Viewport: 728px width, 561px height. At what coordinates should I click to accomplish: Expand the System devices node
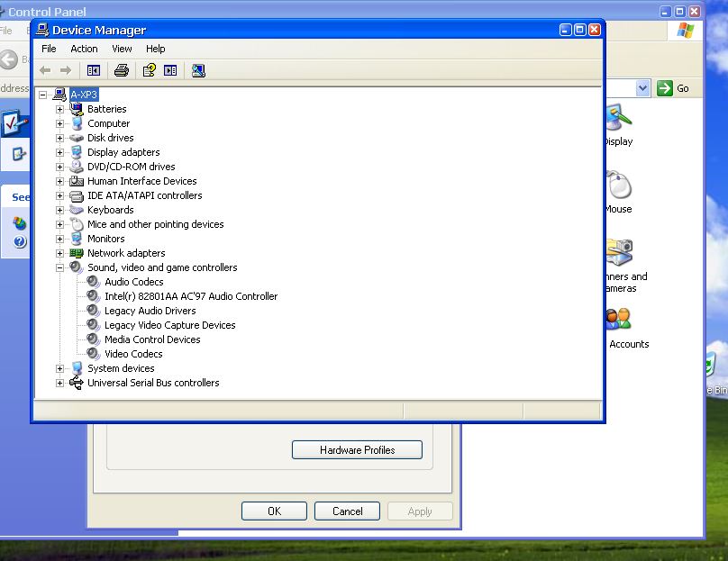pos(59,369)
